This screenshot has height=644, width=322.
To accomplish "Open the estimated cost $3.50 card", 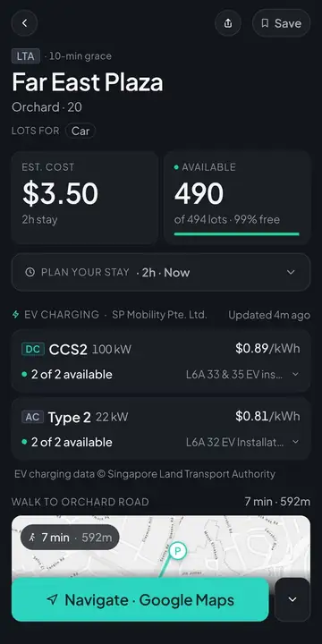I will [85, 198].
